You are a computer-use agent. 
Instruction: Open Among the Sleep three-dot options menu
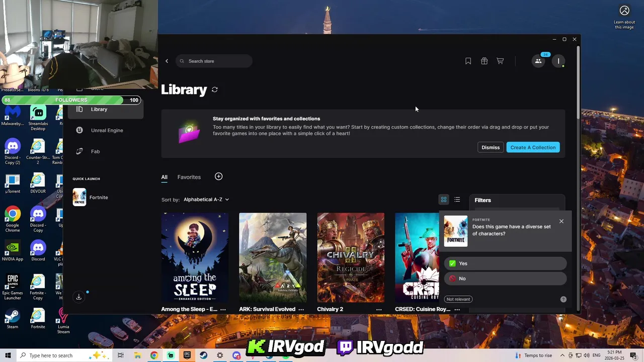click(x=223, y=310)
